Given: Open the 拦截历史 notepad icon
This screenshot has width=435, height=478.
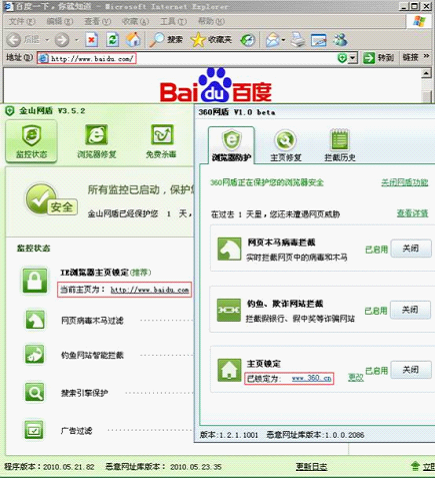Looking at the screenshot, I should pos(340,139).
